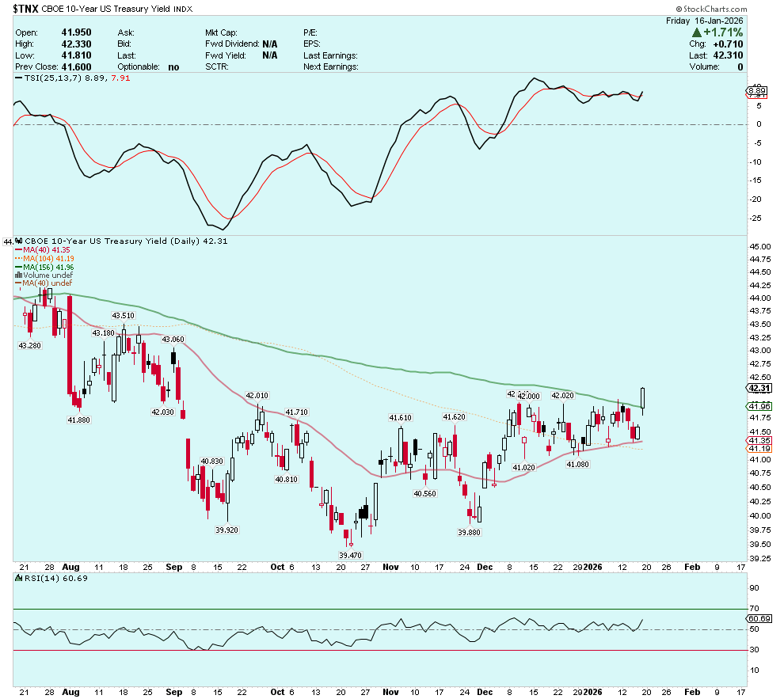This screenshot has width=784, height=699.
Task: Select the Open value 41.950
Action: (76, 32)
